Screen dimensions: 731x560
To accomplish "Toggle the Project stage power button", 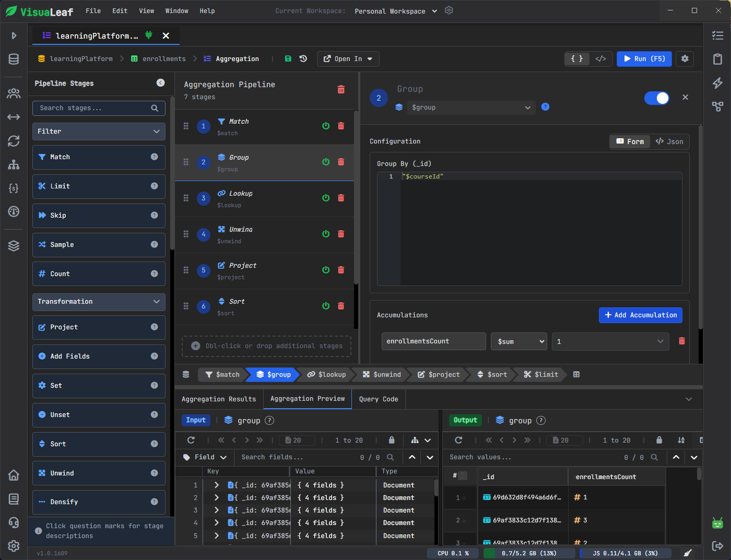I will 326,270.
